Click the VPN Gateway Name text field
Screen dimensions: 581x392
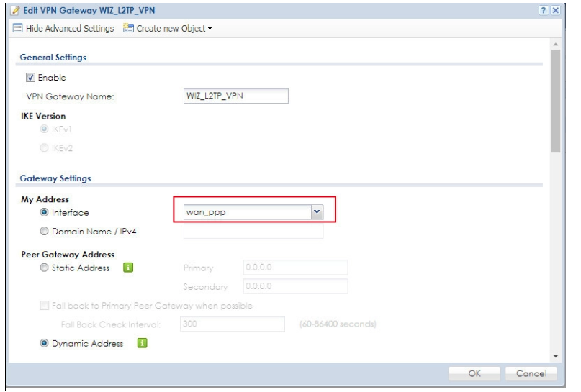pos(235,96)
